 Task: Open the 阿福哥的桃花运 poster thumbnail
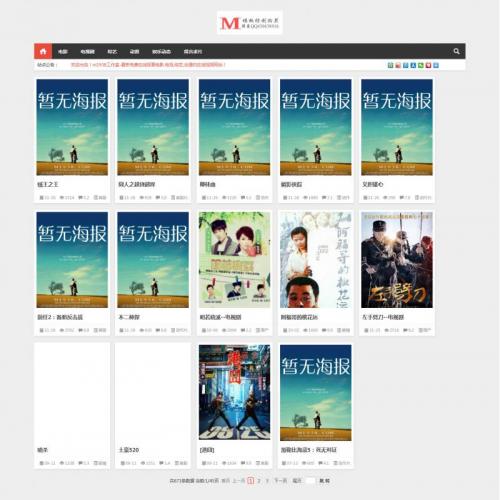click(x=316, y=260)
